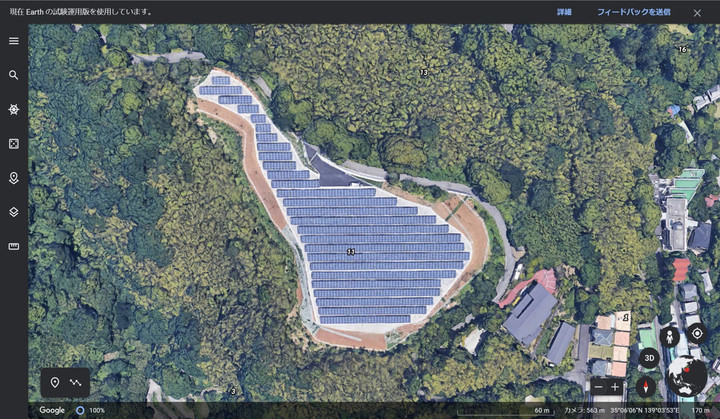Click the coordinates readout 35°06'06"N
This screenshot has height=419, width=720.
click(x=645, y=410)
